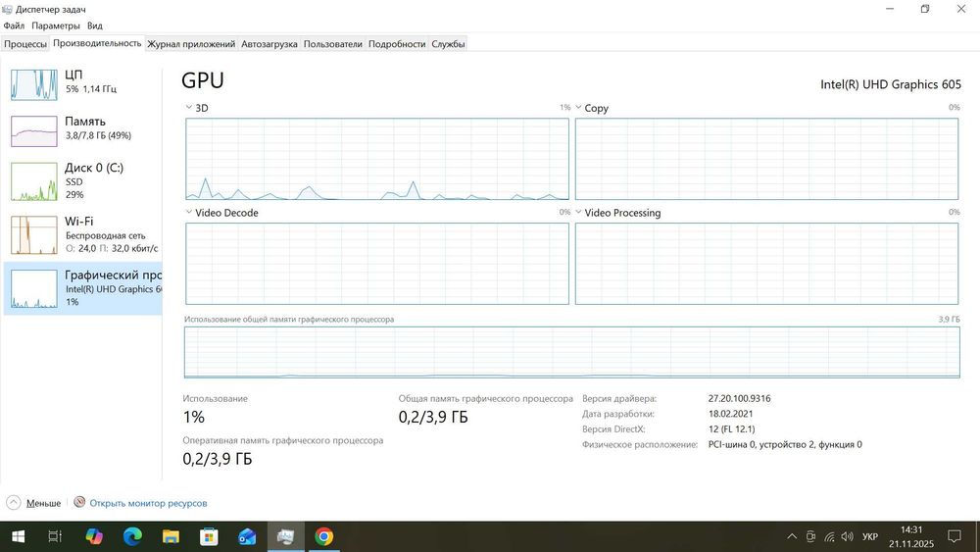Open the notification center icon
This screenshot has height=552, width=980.
click(x=955, y=536)
